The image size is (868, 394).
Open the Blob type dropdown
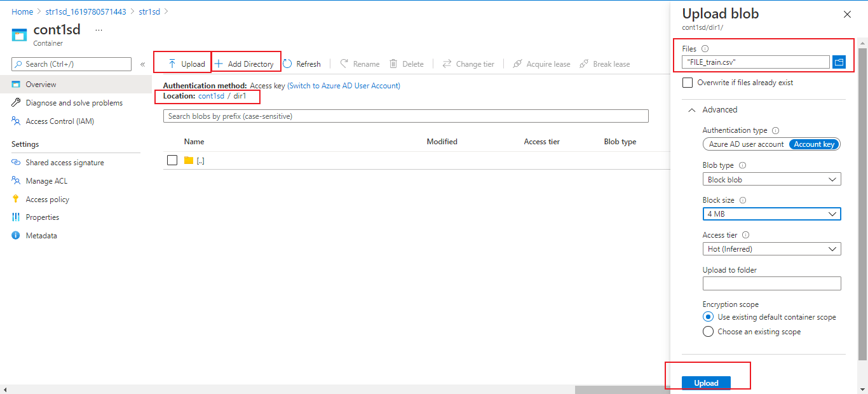(771, 180)
